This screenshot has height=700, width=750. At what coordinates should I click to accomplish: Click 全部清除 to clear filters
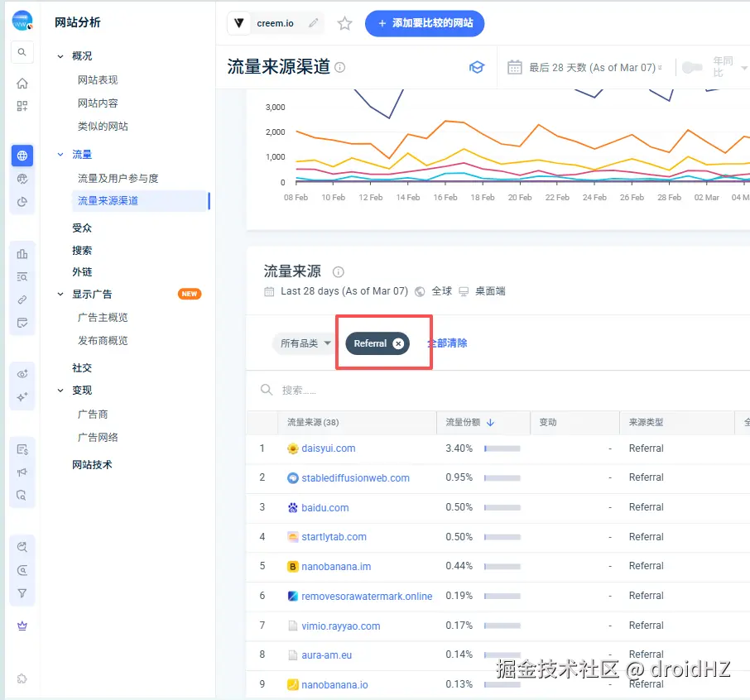click(x=447, y=343)
